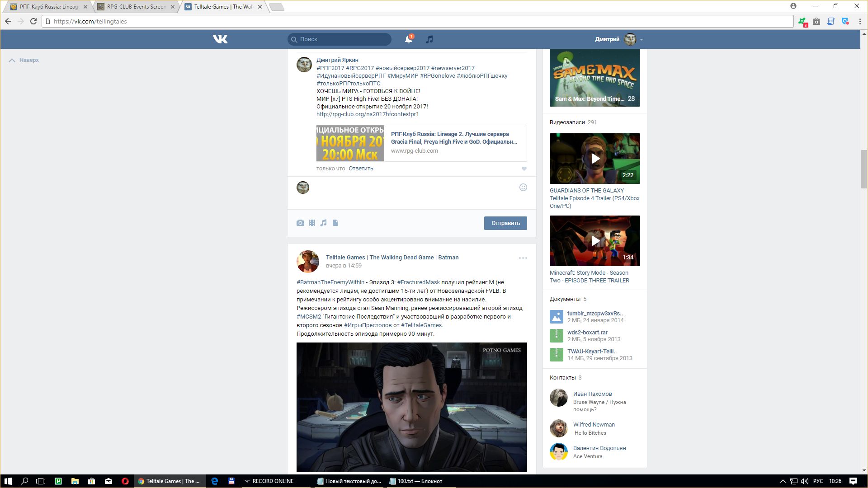The width and height of the screenshot is (868, 488).
Task: Open the notifications bell icon
Action: coord(408,39)
